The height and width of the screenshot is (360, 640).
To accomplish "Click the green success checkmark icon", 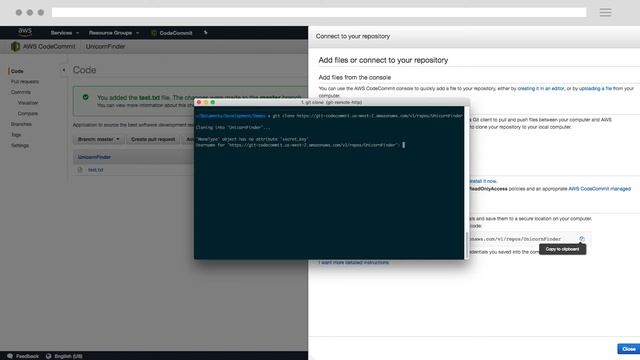I will 85,97.
